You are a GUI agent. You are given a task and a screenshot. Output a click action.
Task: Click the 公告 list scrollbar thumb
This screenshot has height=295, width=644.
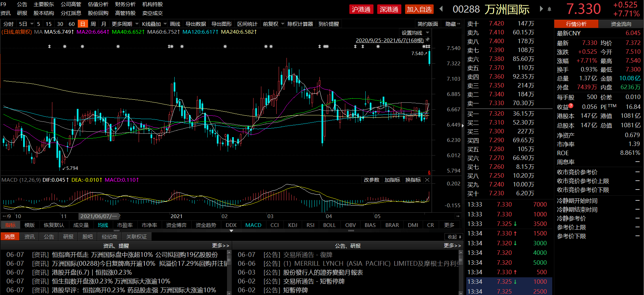(x=461, y=260)
